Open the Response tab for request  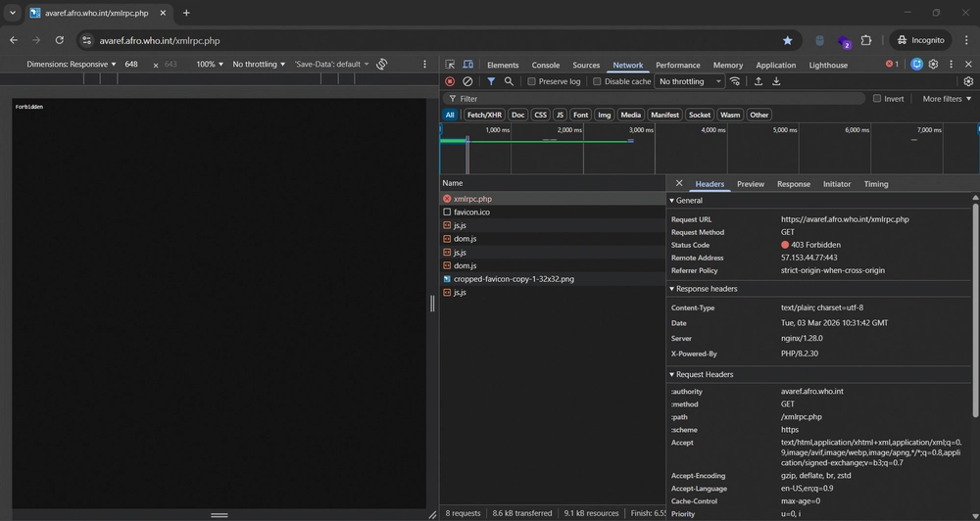[793, 184]
